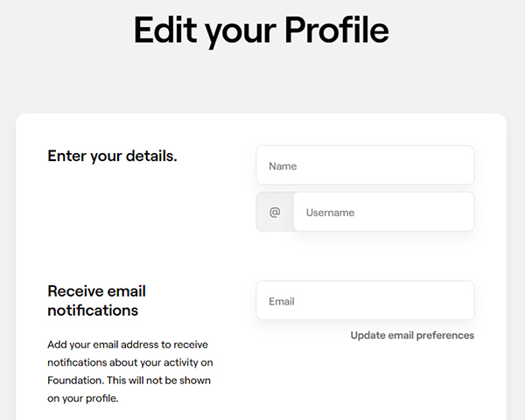Focus the Username input field
The width and height of the screenshot is (525, 420).
[x=384, y=212]
